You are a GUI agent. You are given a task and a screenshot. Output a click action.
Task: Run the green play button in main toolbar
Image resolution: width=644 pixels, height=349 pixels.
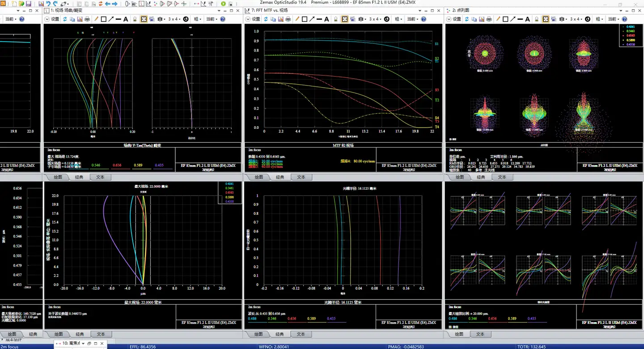223,4
